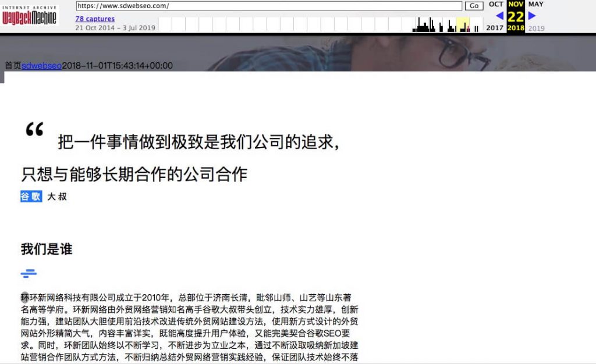Image resolution: width=596 pixels, height=364 pixels.
Task: Select the OCT month label
Action: [x=496, y=4]
